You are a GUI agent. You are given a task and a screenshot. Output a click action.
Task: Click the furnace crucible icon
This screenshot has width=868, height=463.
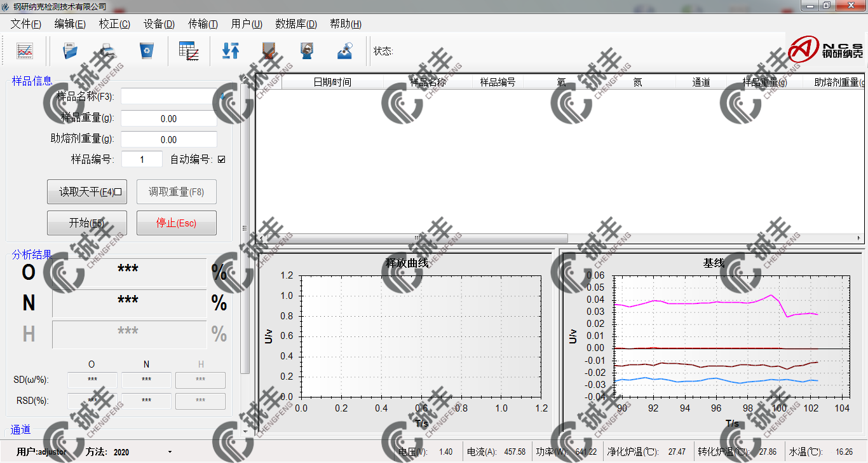(x=268, y=51)
